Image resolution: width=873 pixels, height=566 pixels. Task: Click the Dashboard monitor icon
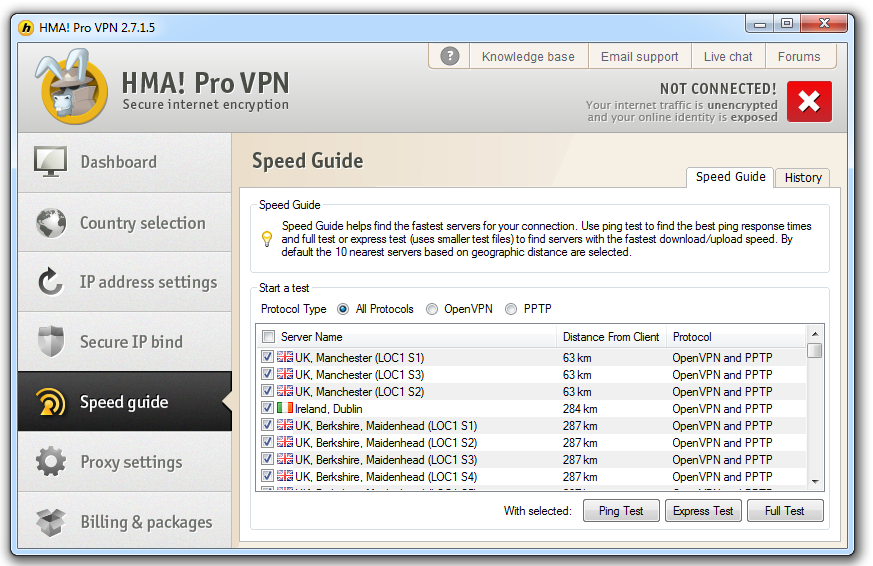click(50, 162)
